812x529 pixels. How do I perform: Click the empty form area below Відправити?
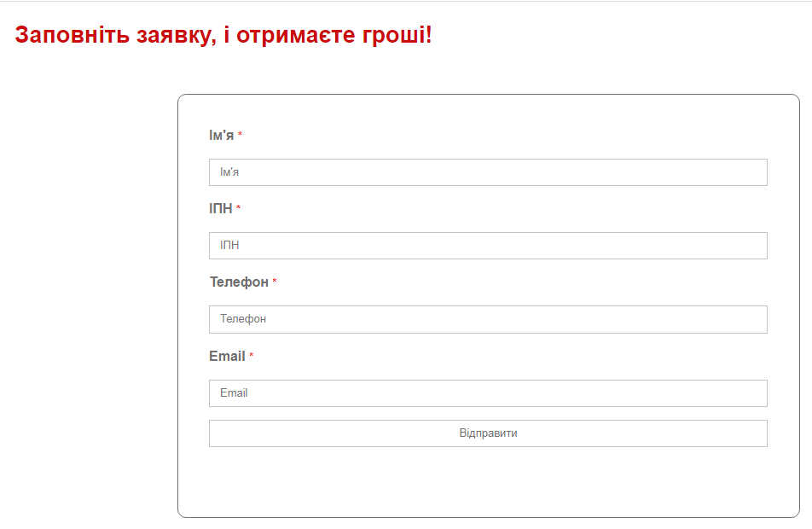pos(488,482)
